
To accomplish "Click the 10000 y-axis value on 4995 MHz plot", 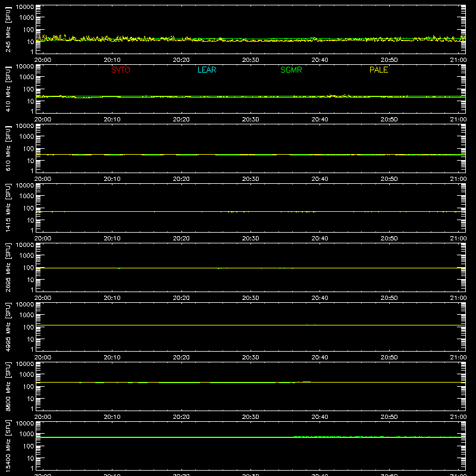I will [x=25, y=305].
